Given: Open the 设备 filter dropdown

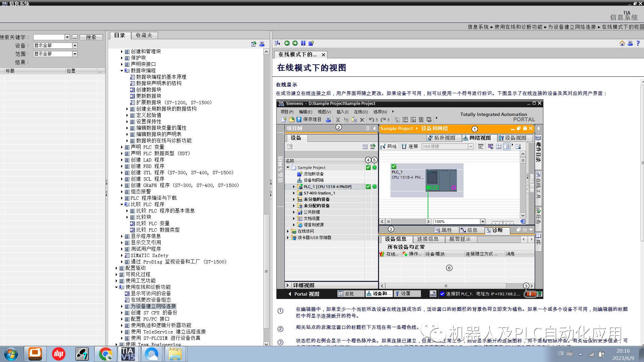Looking at the screenshot, I should tap(75, 46).
